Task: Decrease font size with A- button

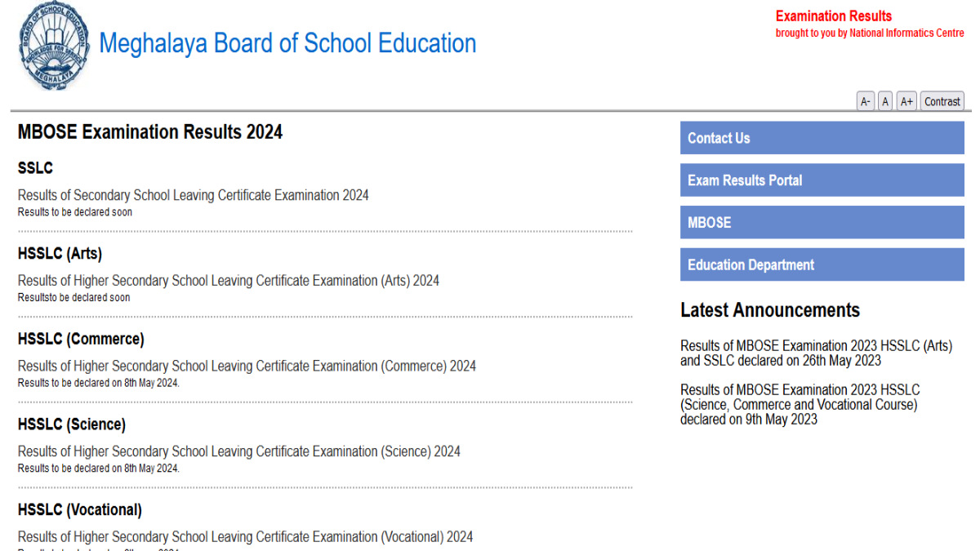Action: click(865, 101)
